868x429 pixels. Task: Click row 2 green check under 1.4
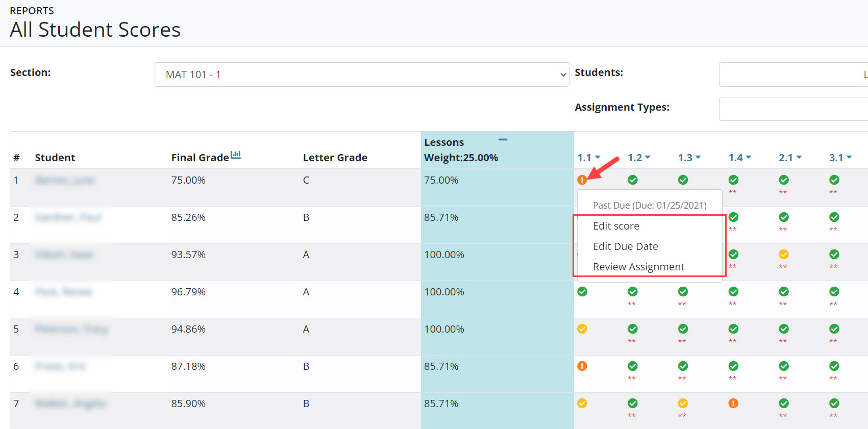tap(734, 217)
